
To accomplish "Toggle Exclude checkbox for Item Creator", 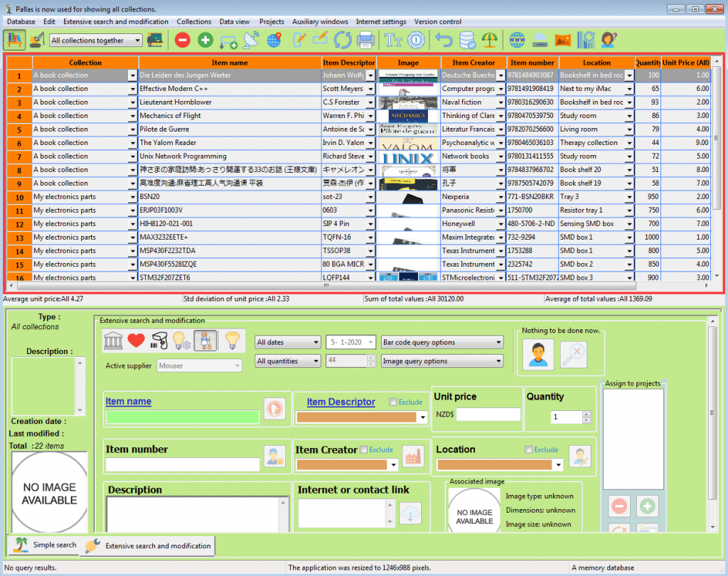I will [x=364, y=449].
